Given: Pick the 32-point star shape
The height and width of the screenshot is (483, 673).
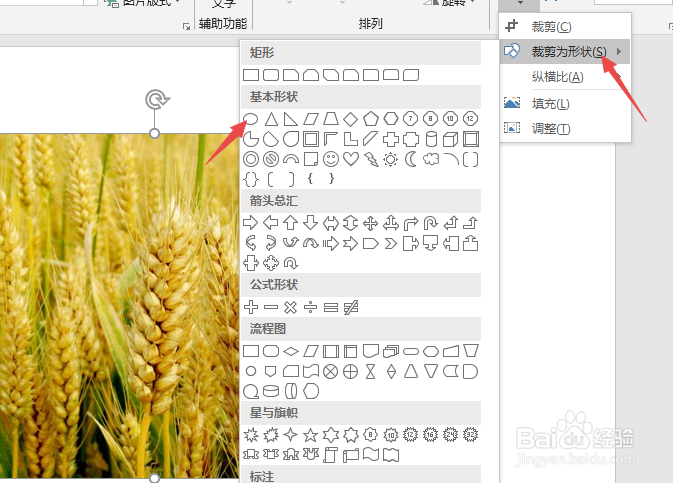Looking at the screenshot, I should point(470,435).
